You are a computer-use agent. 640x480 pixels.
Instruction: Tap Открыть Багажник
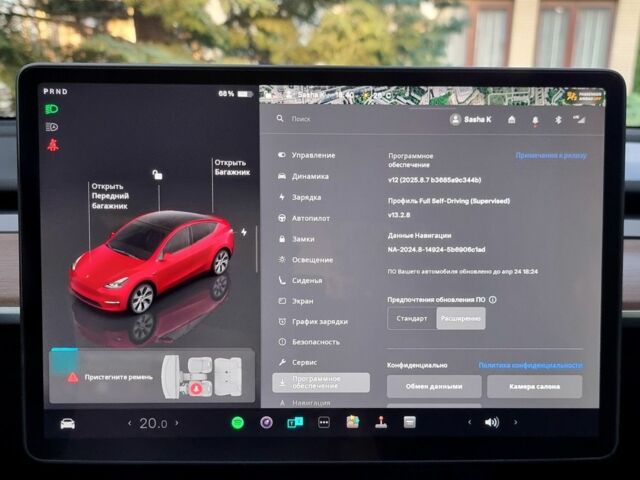[232, 167]
